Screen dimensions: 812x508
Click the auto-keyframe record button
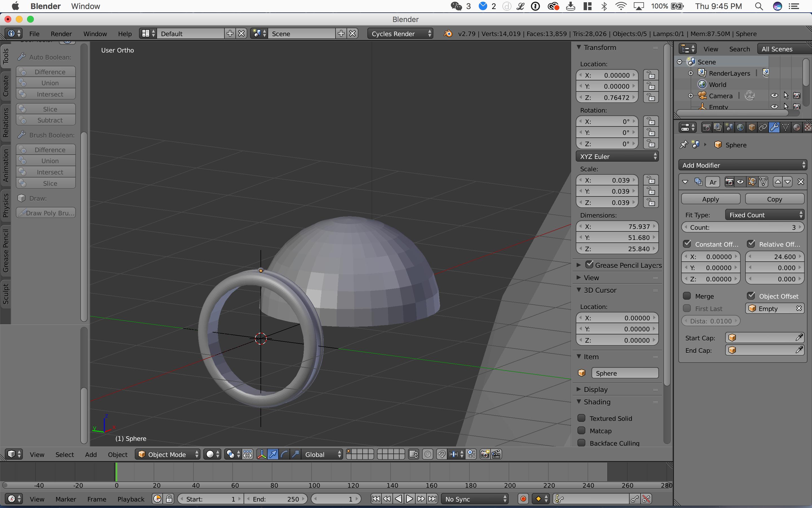tap(523, 499)
